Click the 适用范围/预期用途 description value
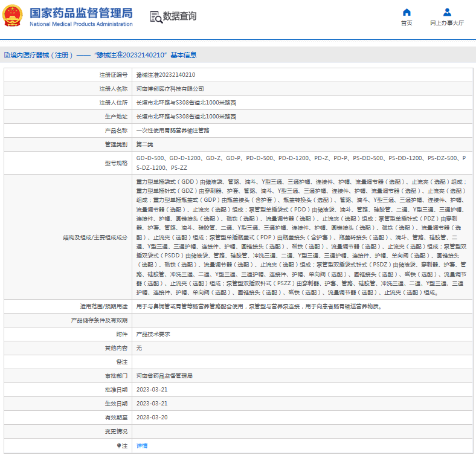Image resolution: width=476 pixels, height=458 pixels. 259,306
